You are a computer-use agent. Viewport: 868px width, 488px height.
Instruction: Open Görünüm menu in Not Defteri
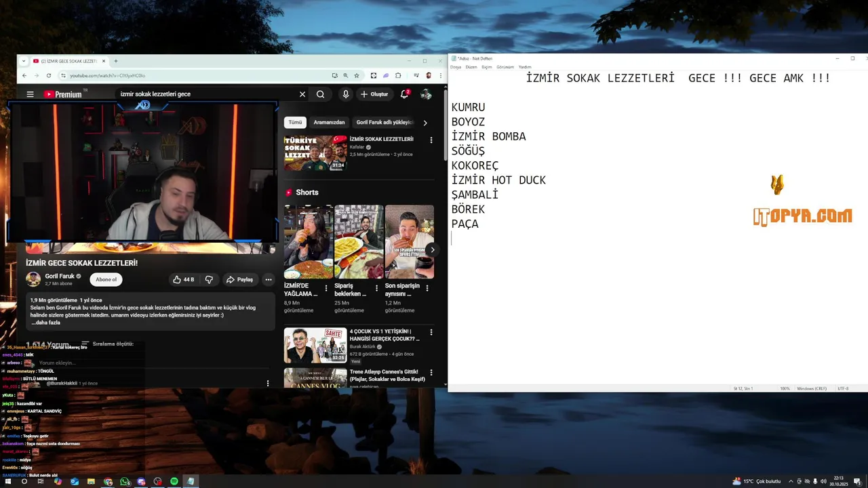505,67
